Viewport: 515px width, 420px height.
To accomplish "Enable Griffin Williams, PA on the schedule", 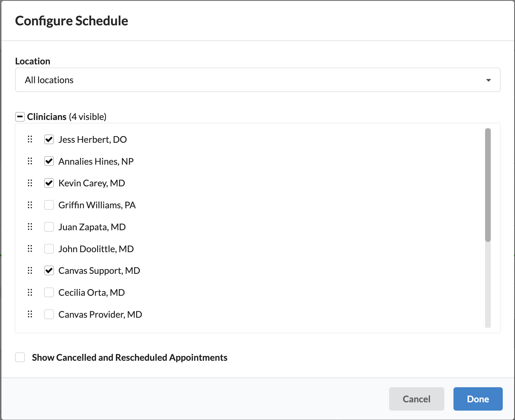I will [49, 205].
